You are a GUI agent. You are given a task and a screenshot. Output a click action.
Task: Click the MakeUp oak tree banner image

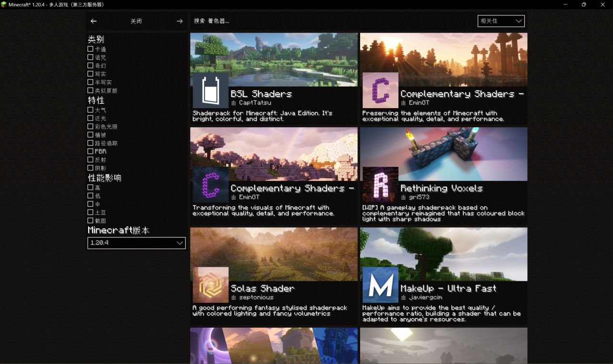pyautogui.click(x=443, y=254)
